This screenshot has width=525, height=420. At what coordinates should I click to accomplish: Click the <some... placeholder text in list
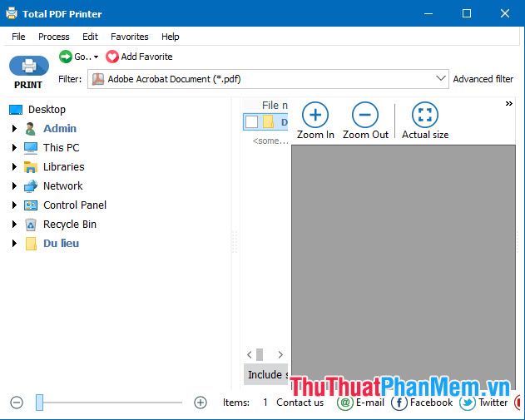coord(270,141)
